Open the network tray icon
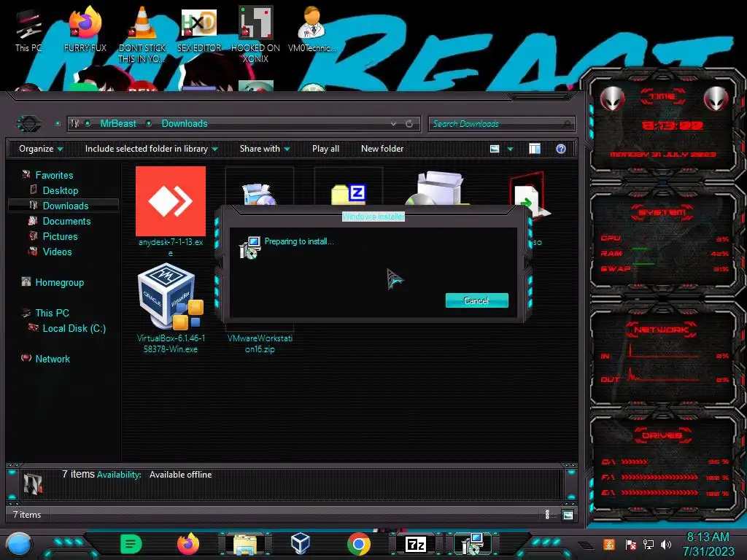 (x=648, y=544)
